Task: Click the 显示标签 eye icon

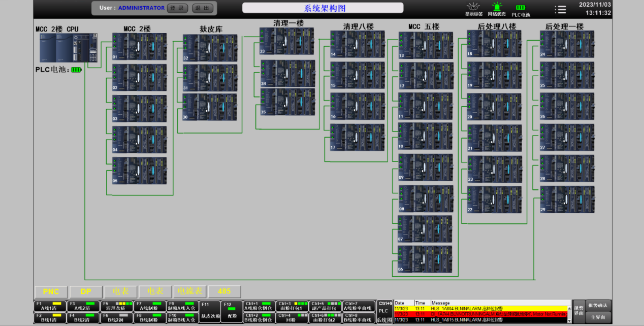Action: [473, 7]
